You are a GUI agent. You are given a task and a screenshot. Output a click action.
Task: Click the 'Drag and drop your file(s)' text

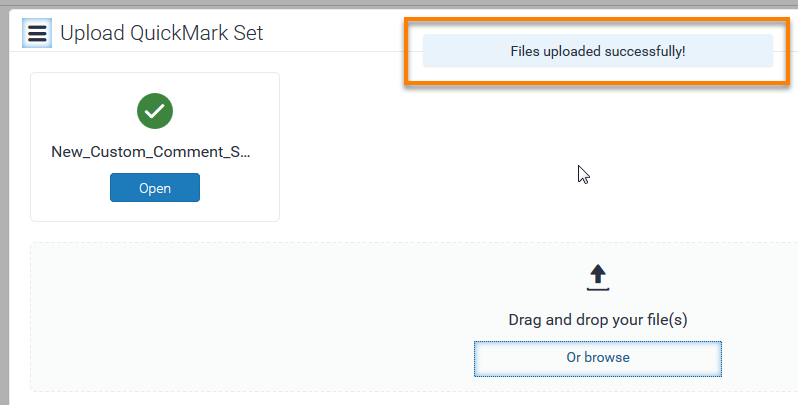click(597, 320)
